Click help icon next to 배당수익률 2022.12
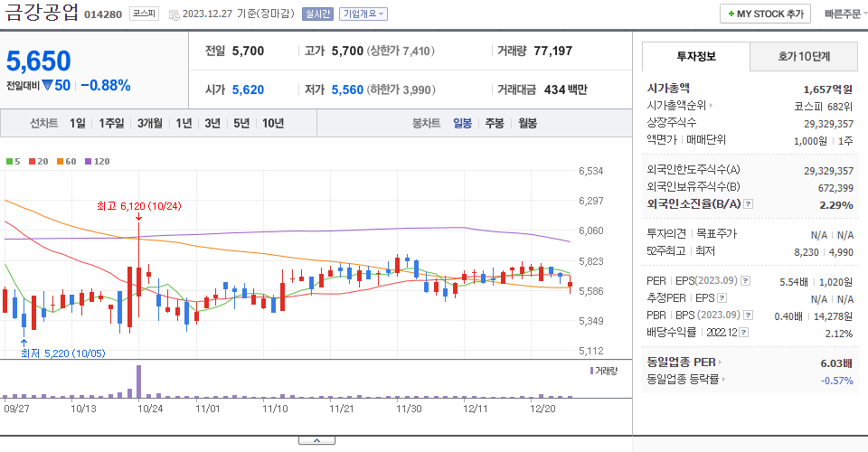The height and width of the screenshot is (452, 868). (x=744, y=333)
